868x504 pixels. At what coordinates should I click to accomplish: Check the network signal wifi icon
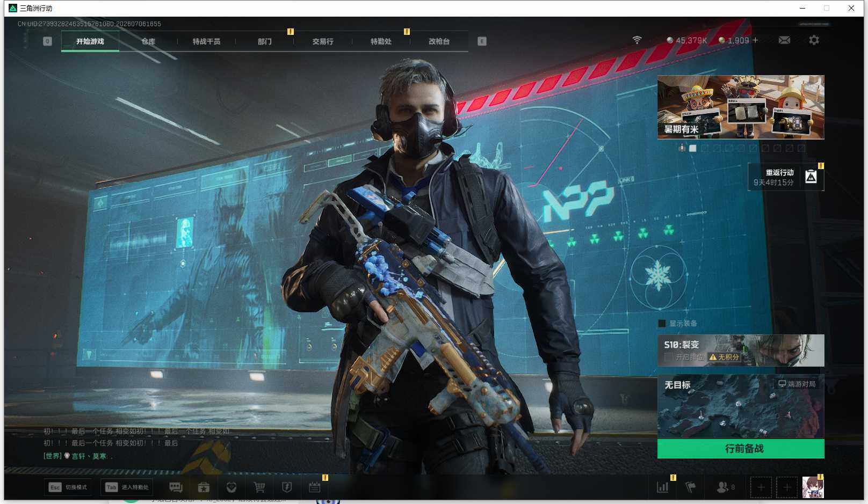coord(637,40)
